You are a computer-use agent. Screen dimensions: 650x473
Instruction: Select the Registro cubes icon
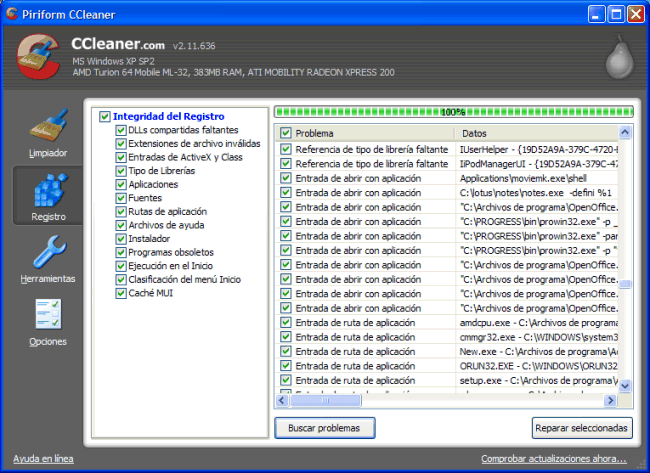coord(50,191)
